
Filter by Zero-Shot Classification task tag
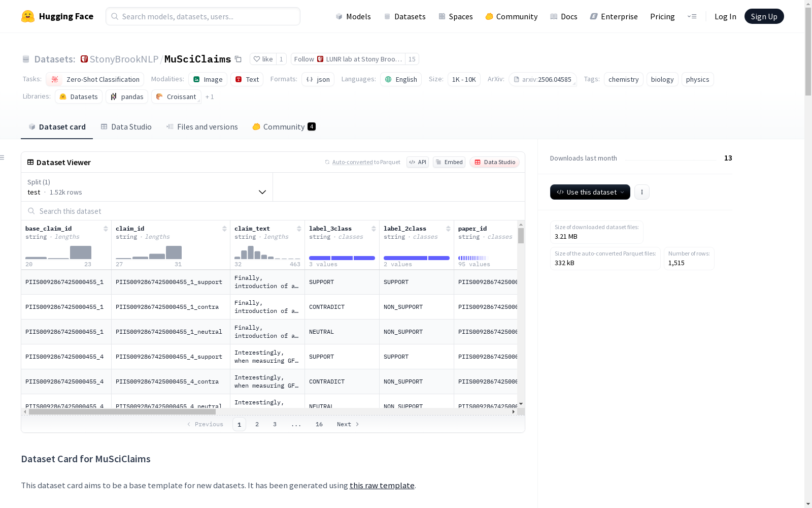point(95,79)
